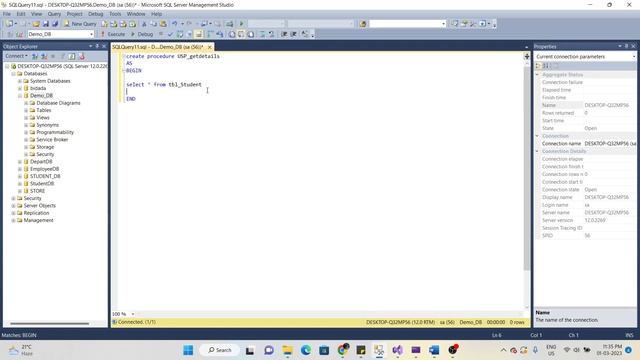Click the taskbar Search box
This screenshot has height=360, width=640.
coord(220,350)
